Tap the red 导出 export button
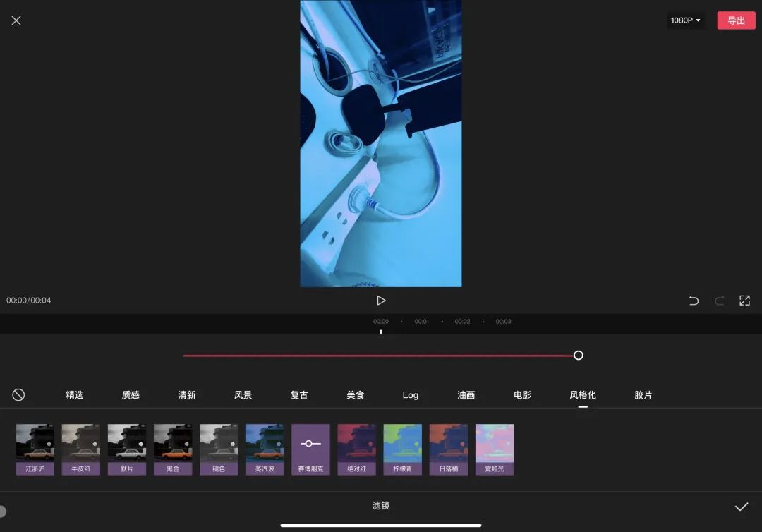Image resolution: width=762 pixels, height=532 pixels. click(736, 20)
